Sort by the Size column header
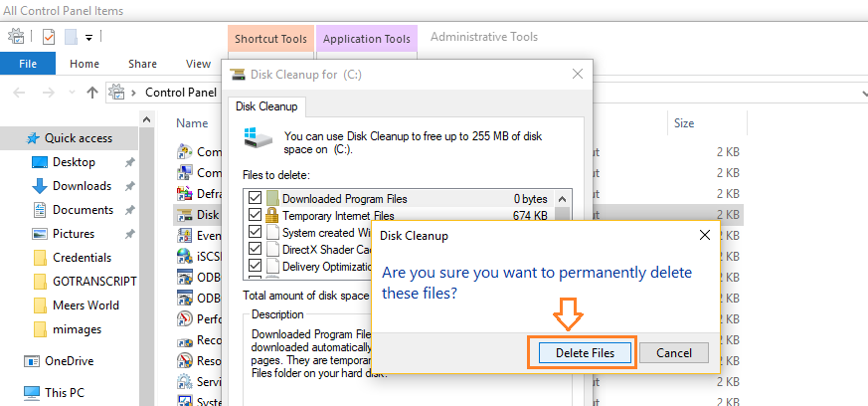868x406 pixels. 684,123
